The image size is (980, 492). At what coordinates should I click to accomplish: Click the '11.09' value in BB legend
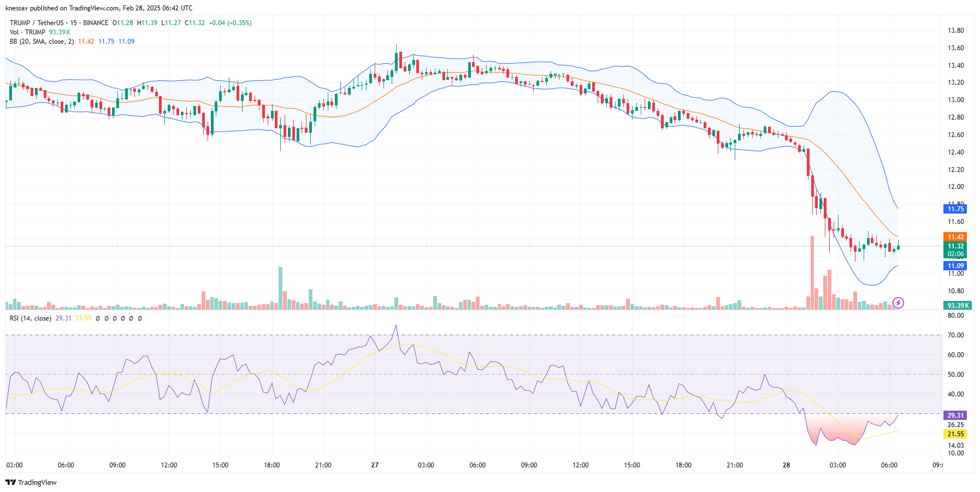126,42
